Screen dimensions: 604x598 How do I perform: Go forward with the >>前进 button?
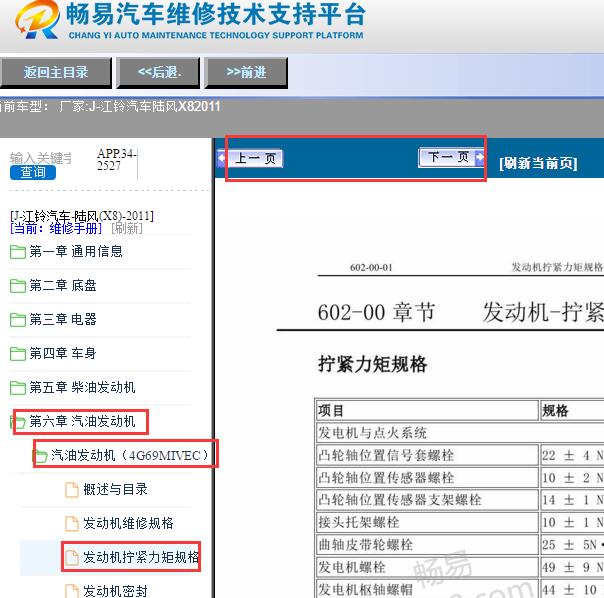pyautogui.click(x=246, y=72)
